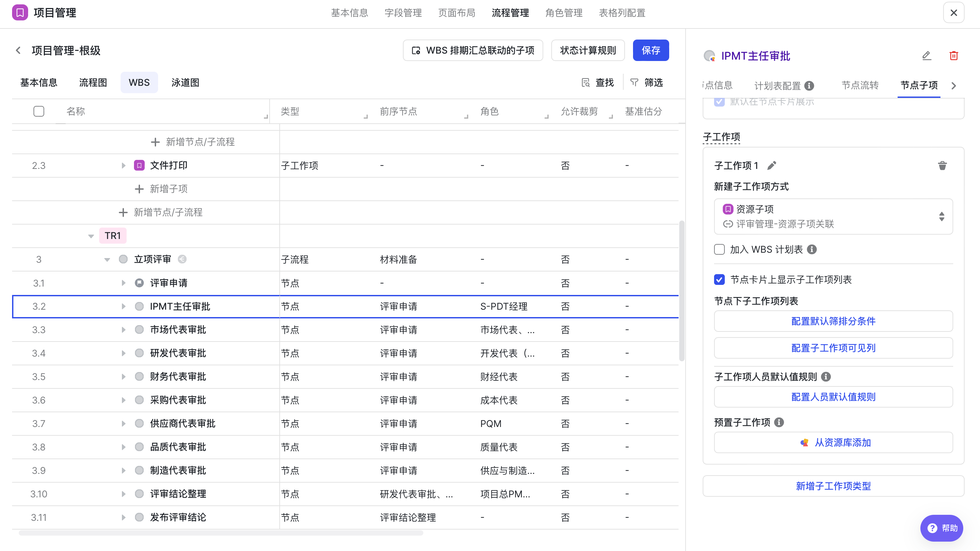The image size is (980, 551).
Task: Click the status circle of 市场代表审批
Action: click(x=139, y=330)
